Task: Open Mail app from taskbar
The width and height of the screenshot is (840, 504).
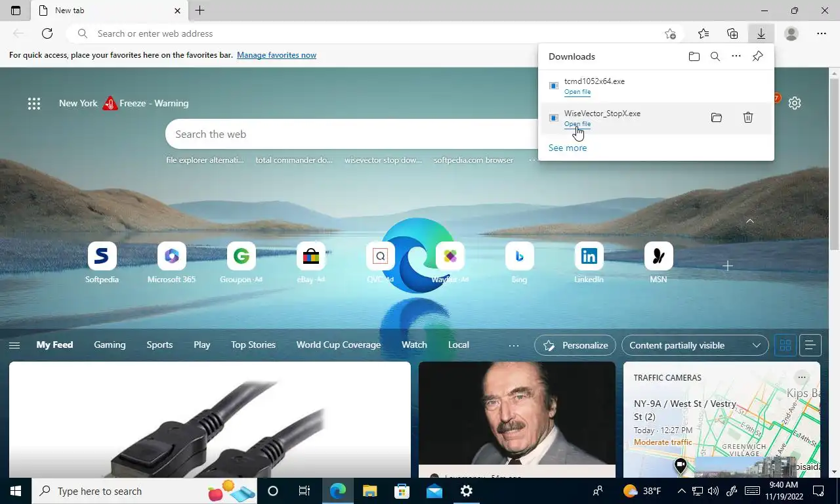Action: click(434, 491)
